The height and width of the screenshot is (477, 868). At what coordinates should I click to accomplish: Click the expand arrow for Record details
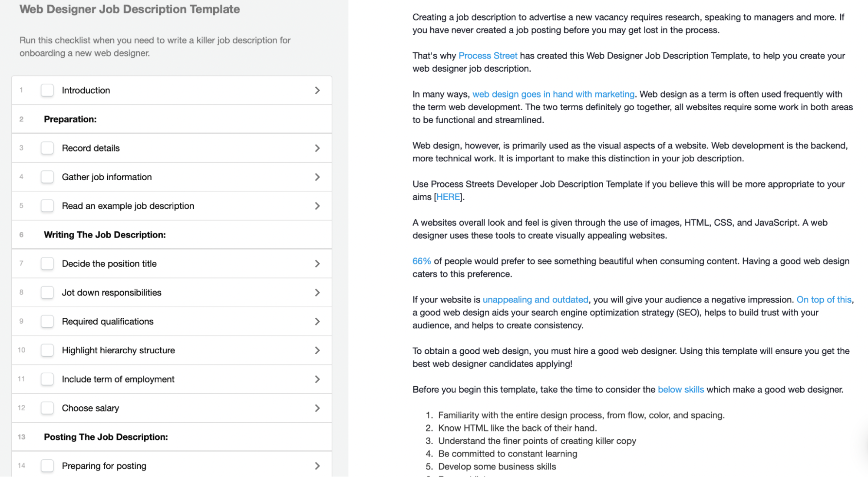point(317,148)
